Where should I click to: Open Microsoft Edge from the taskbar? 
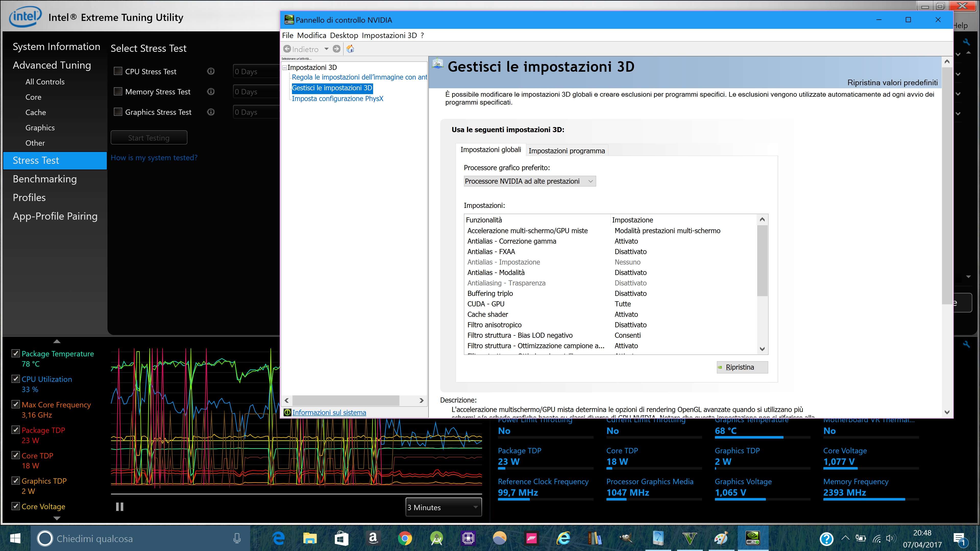tap(278, 539)
